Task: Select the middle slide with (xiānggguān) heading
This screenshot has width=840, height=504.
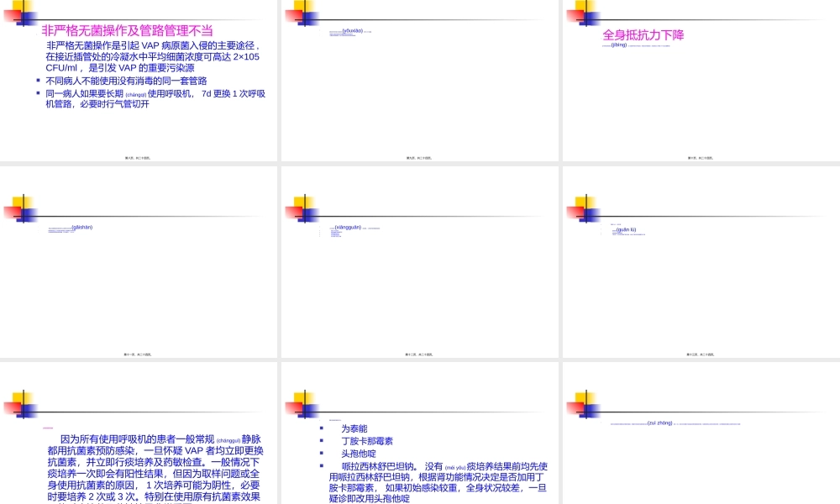Action: (420, 260)
